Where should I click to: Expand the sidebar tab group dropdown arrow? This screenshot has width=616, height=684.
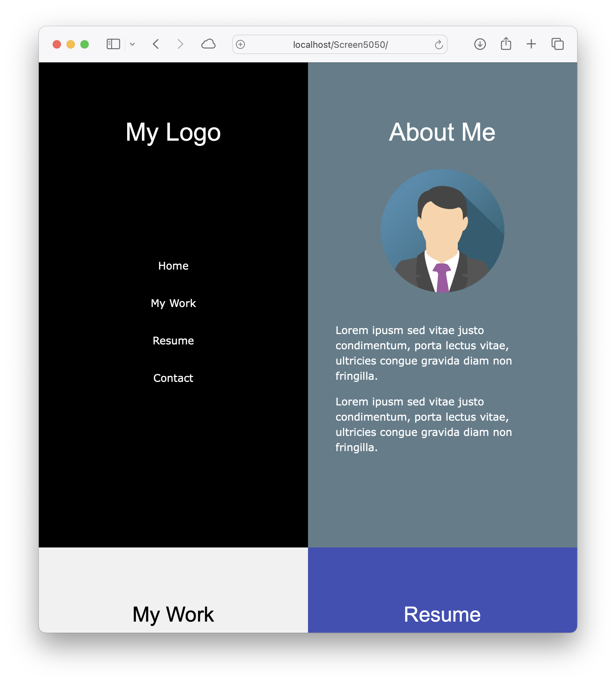click(132, 44)
